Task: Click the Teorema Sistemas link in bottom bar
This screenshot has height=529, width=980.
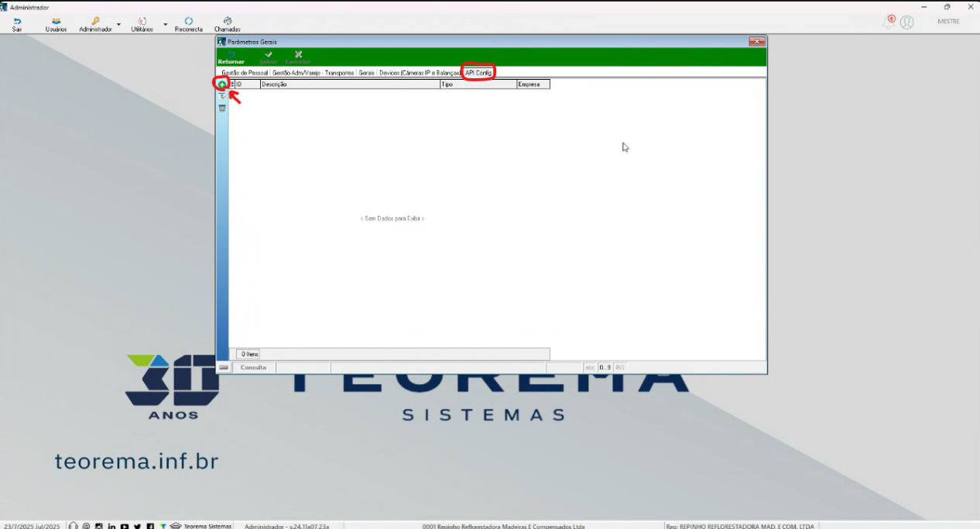Action: (207, 526)
